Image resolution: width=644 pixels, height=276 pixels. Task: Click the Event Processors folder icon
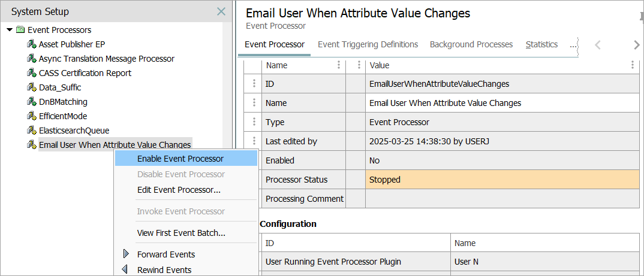(20, 30)
